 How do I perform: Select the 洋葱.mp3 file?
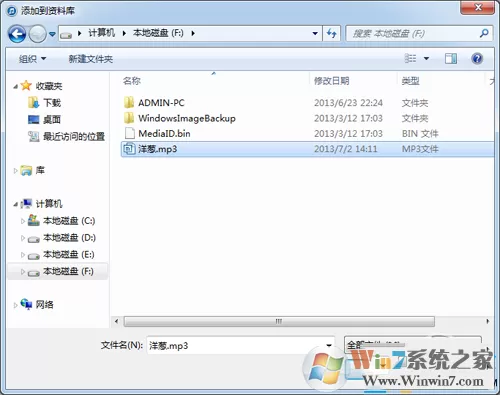point(307,149)
